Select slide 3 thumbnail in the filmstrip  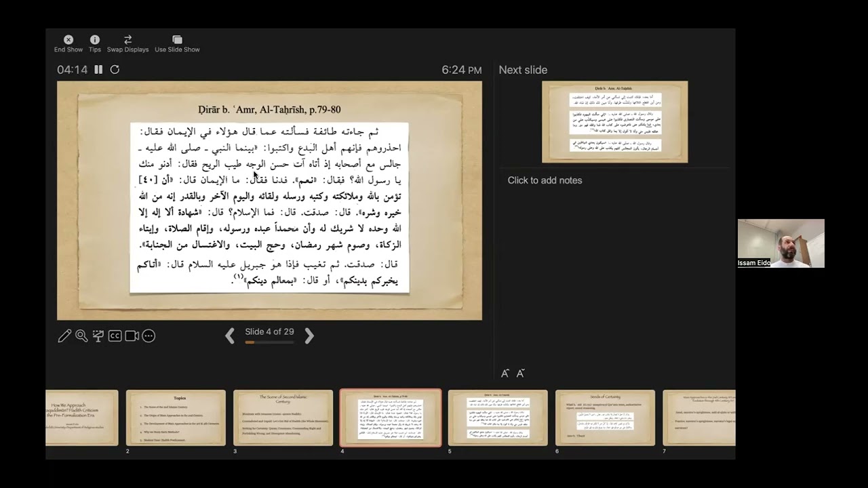(283, 418)
